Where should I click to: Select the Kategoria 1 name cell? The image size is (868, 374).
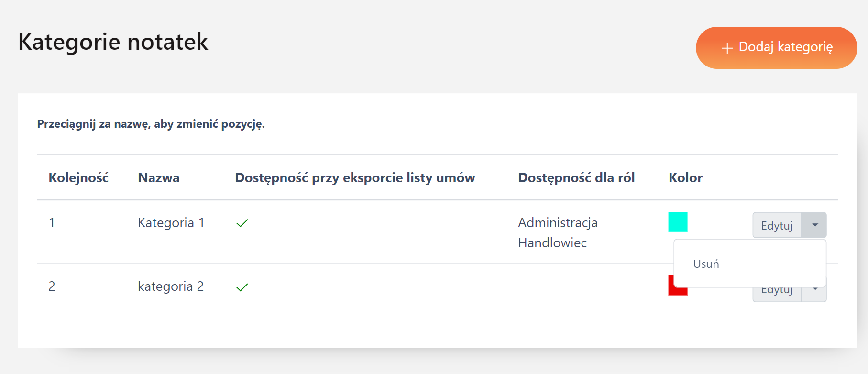171,223
